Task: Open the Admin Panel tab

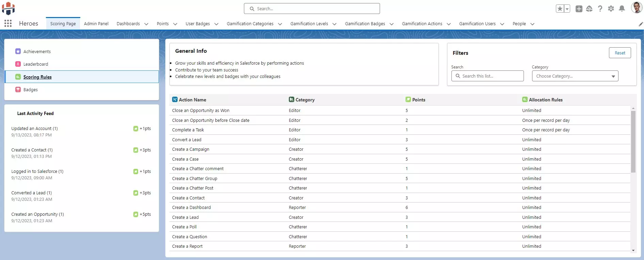Action: click(96, 23)
